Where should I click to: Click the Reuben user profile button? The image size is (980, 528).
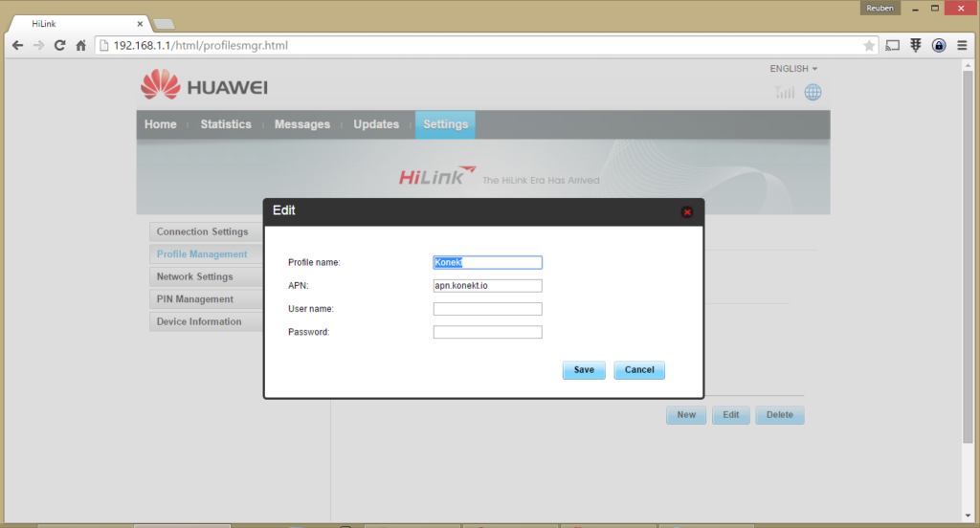click(x=880, y=8)
